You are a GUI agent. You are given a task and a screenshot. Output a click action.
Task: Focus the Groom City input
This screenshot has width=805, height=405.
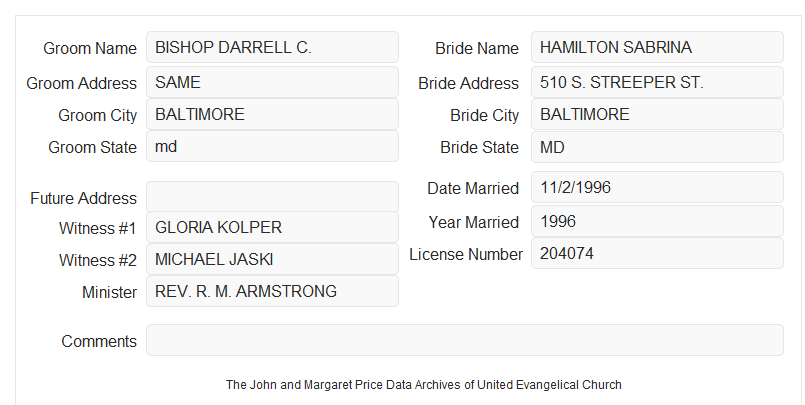[x=272, y=114]
